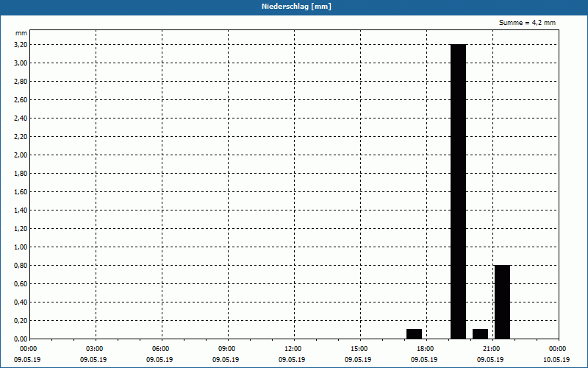Click the 10.05.19 date label
This screenshot has height=368, width=588.
[x=556, y=360]
